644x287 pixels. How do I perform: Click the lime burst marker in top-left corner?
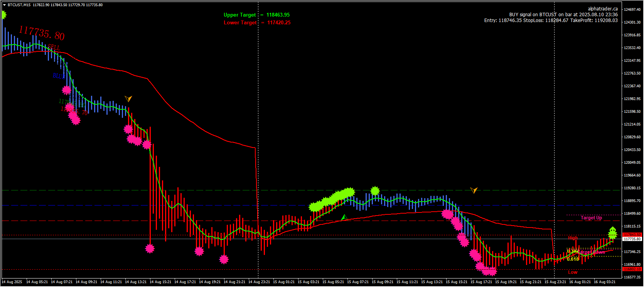pos(3,15)
